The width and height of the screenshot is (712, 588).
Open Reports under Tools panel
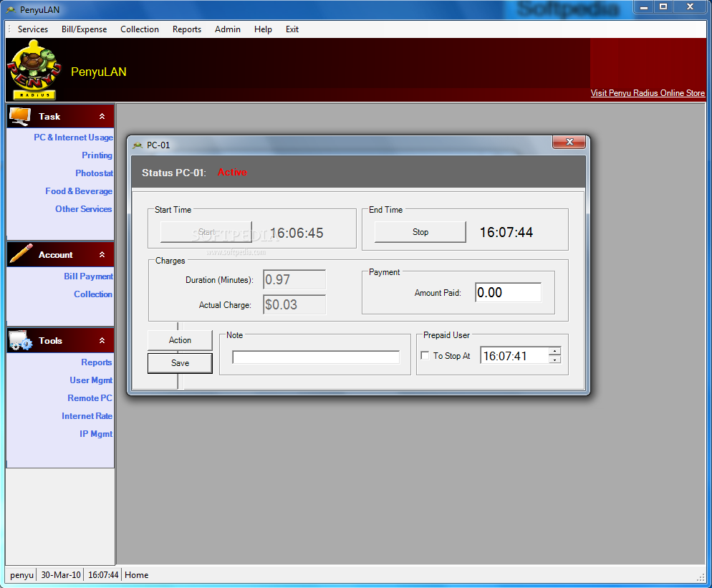point(96,362)
